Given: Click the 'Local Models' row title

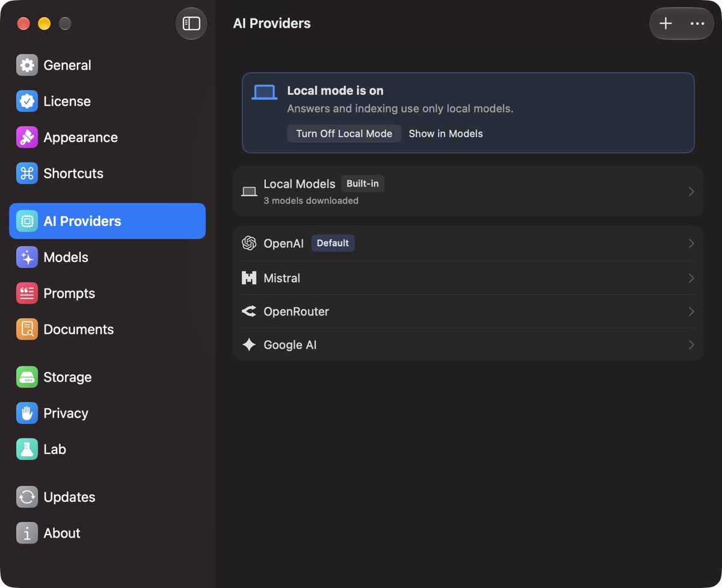Looking at the screenshot, I should (x=300, y=184).
